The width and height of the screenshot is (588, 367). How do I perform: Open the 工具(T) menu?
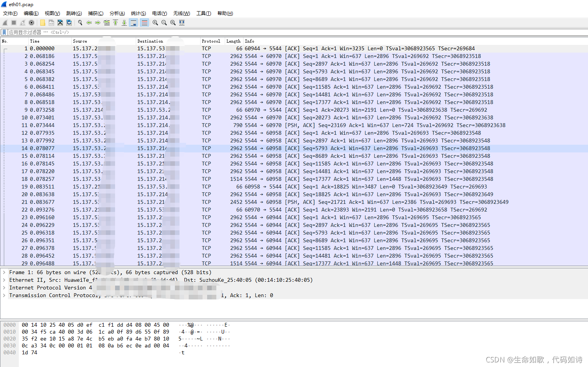204,13
